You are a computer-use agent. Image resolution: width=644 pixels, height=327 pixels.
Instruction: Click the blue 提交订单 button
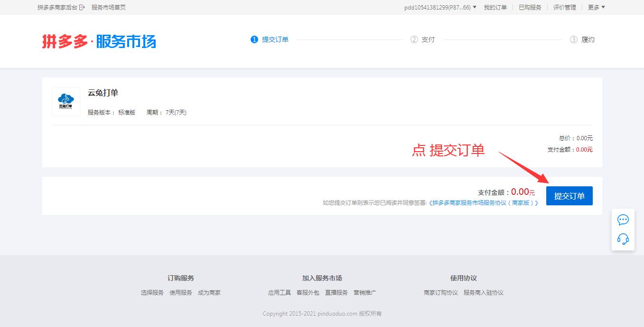(569, 196)
